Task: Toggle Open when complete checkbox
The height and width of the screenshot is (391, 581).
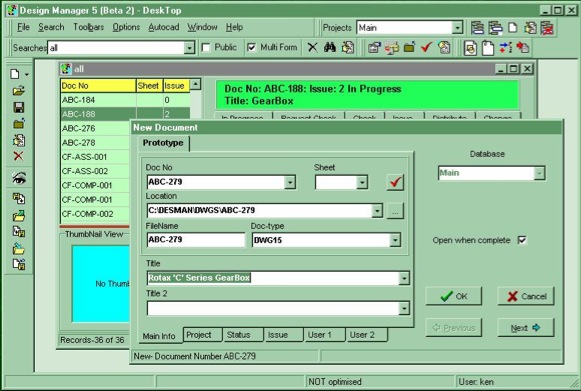Action: pos(522,240)
